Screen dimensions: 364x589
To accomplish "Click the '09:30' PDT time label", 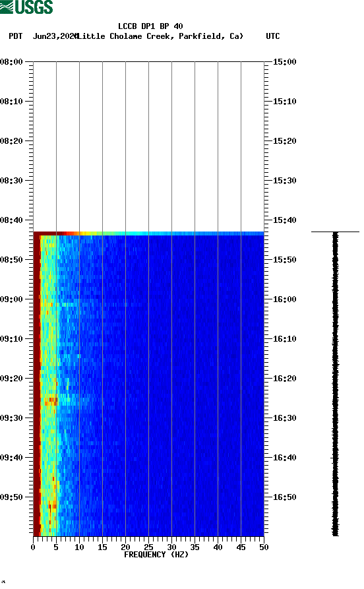I will click(11, 418).
